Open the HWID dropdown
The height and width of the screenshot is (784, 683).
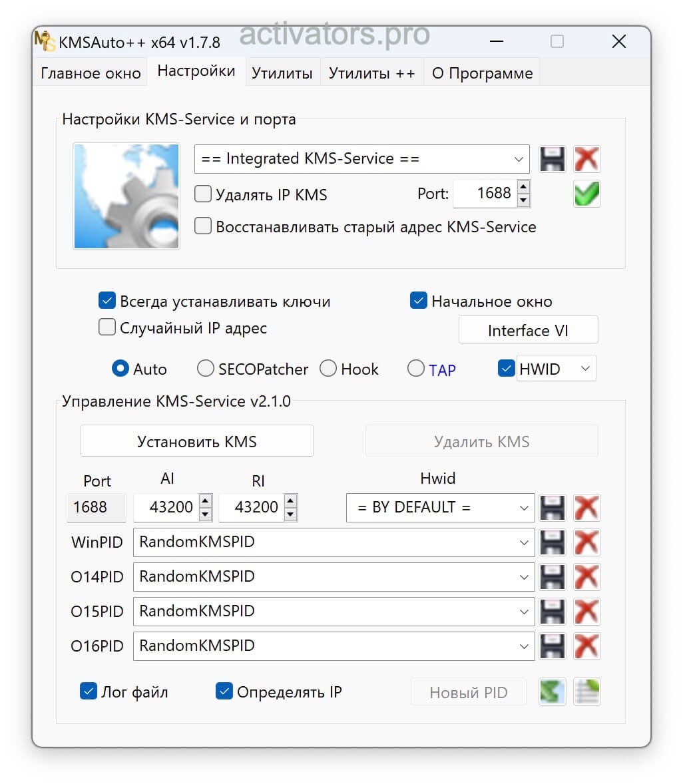[556, 369]
